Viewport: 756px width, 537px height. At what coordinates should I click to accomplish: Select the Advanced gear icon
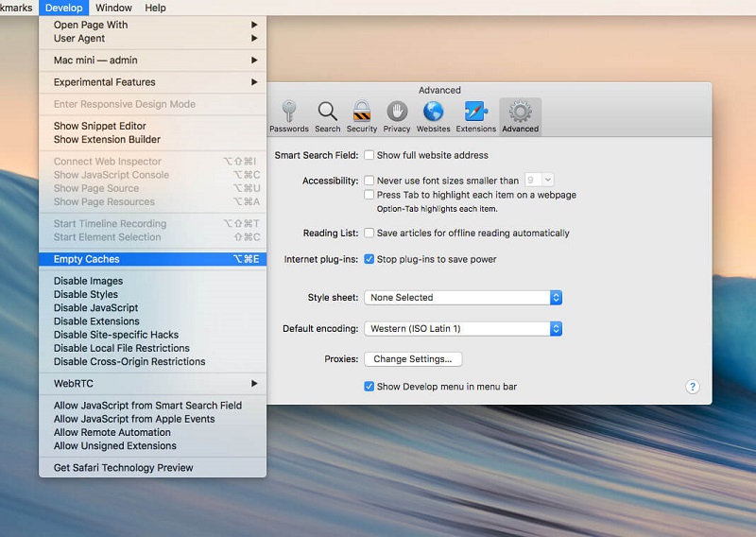(x=521, y=112)
